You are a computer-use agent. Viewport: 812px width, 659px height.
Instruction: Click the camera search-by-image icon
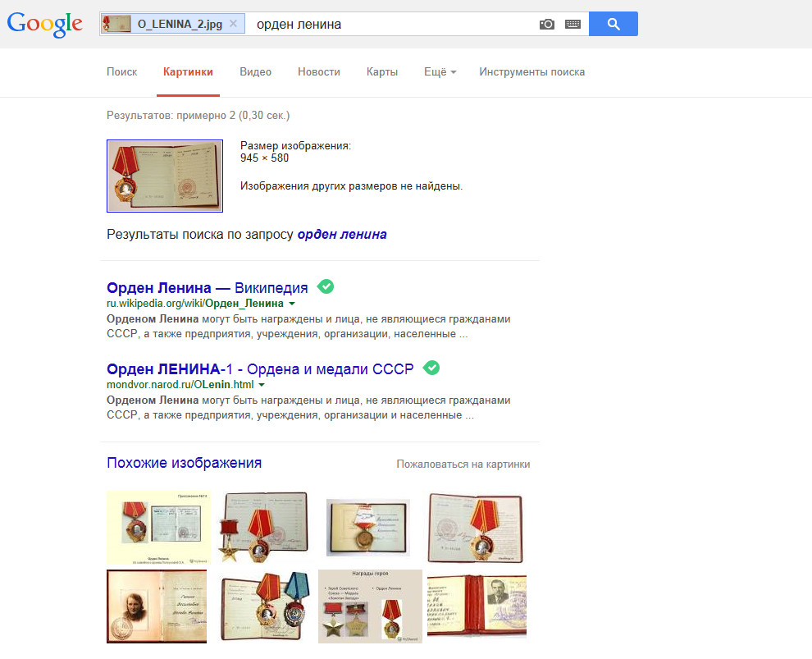[547, 25]
